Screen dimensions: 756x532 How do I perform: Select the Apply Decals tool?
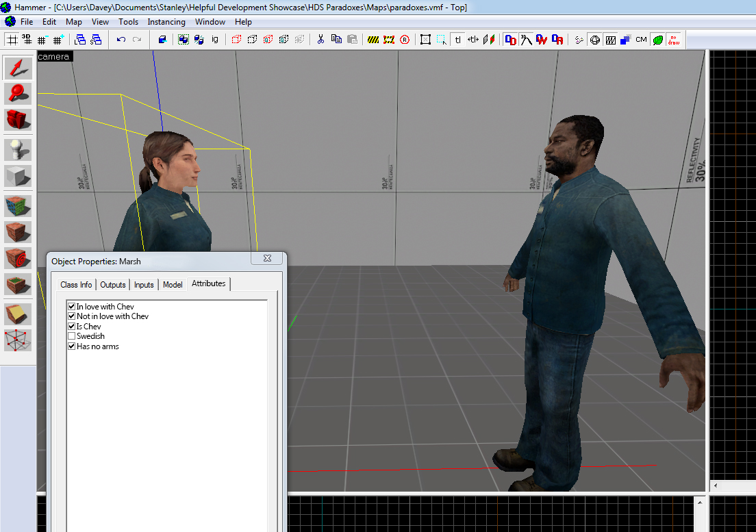[x=18, y=258]
